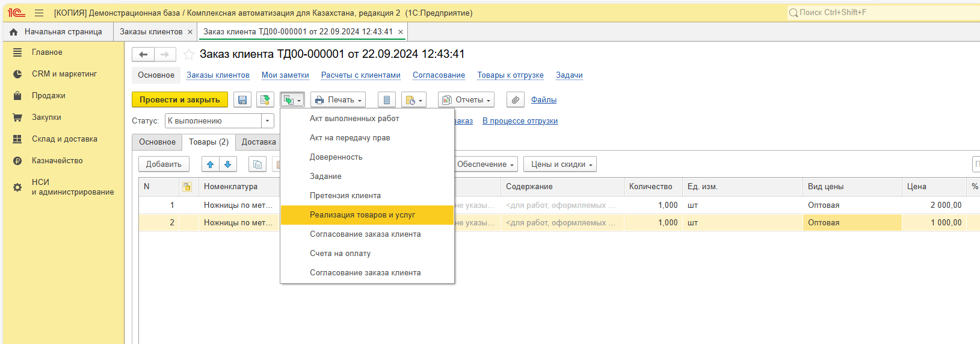The image size is (980, 344).
Task: Click the paperclip attachment icon
Action: (x=515, y=100)
